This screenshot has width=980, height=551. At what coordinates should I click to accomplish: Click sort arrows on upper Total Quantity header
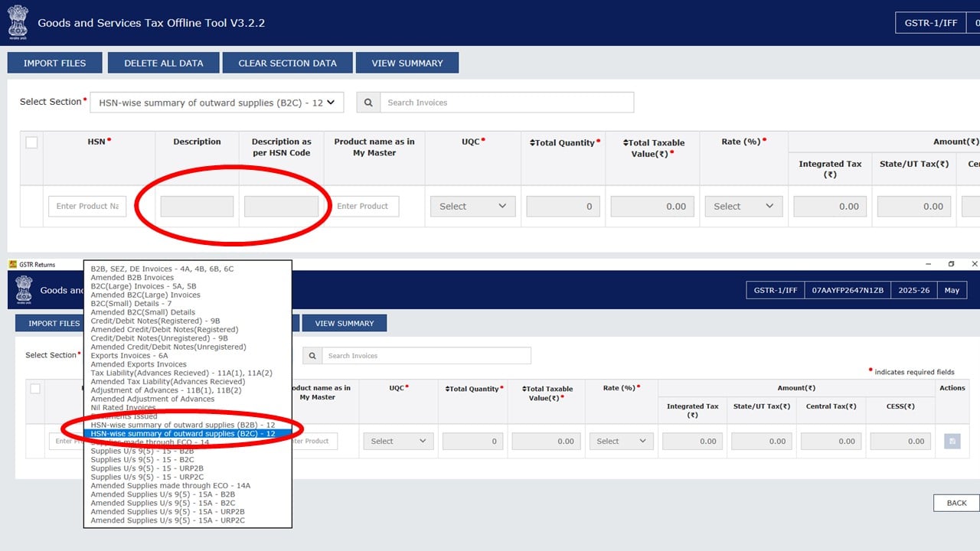[533, 142]
